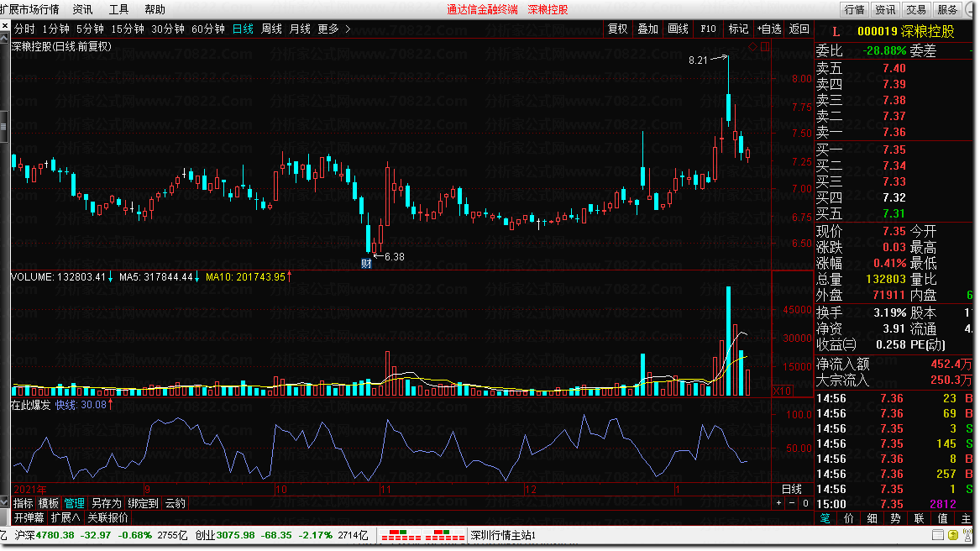Click the 模板 template tab
The image size is (980, 551).
48,503
